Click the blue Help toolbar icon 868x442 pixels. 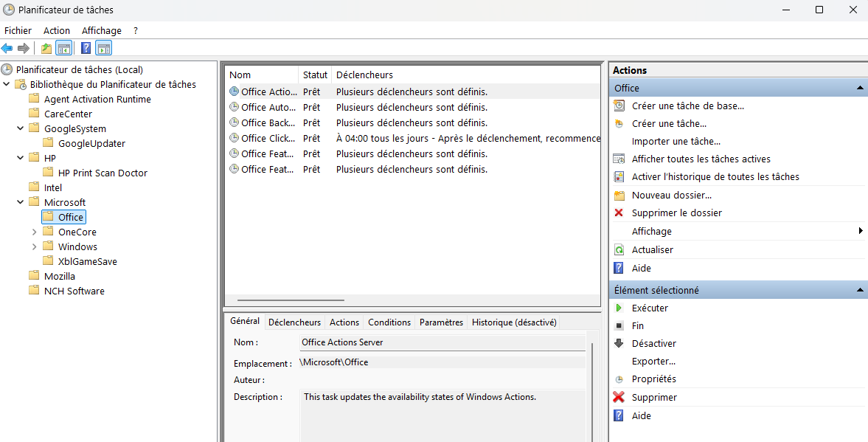click(86, 48)
